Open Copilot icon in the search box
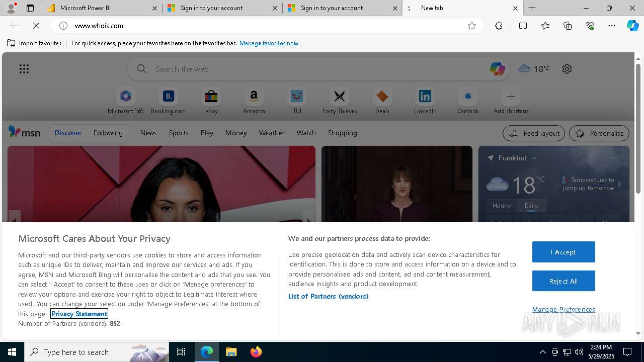644x362 pixels. [x=497, y=69]
